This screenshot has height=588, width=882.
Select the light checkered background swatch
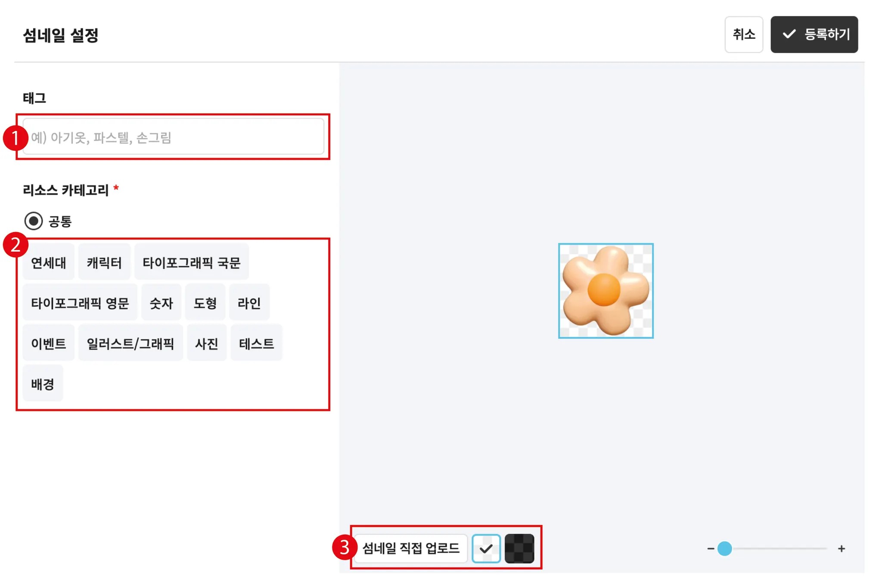point(486,548)
